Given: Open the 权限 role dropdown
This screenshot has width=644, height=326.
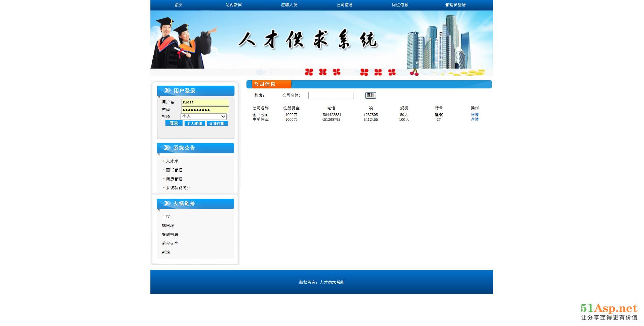Looking at the screenshot, I should [x=204, y=116].
